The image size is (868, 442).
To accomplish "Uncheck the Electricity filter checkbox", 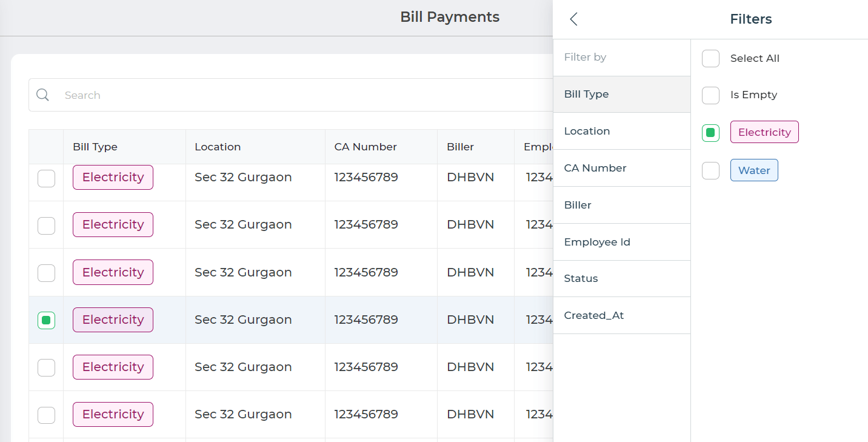I will pos(710,133).
